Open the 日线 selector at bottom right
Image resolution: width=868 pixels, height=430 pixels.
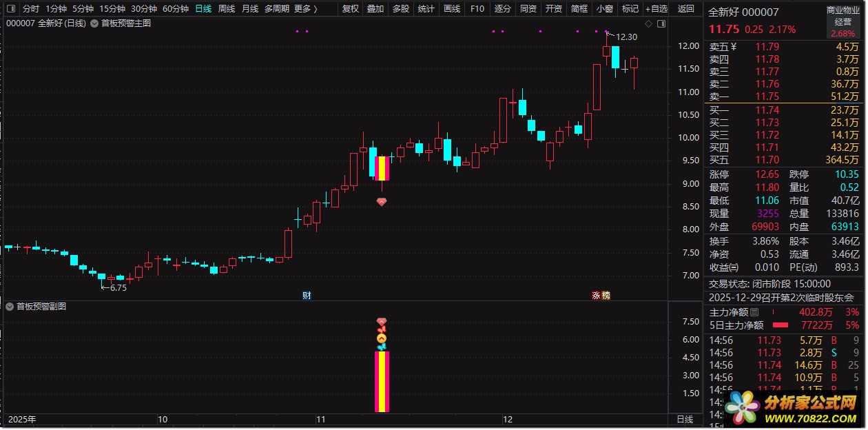(685, 419)
